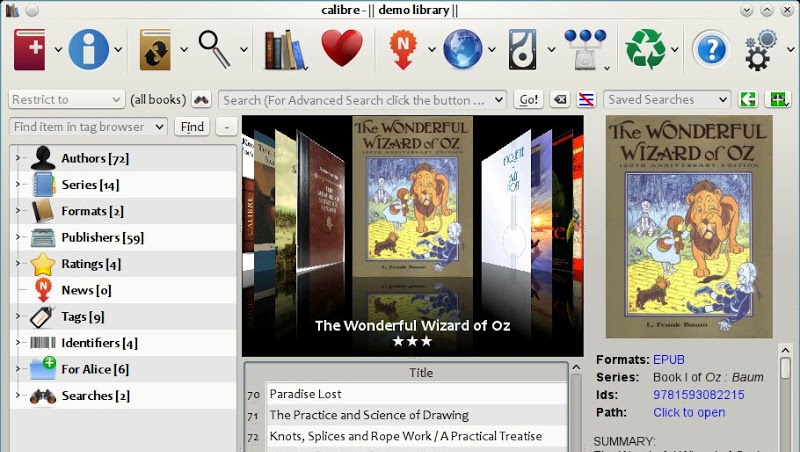The width and height of the screenshot is (800, 452).
Task: Click row number 70 header
Action: pyautogui.click(x=254, y=394)
